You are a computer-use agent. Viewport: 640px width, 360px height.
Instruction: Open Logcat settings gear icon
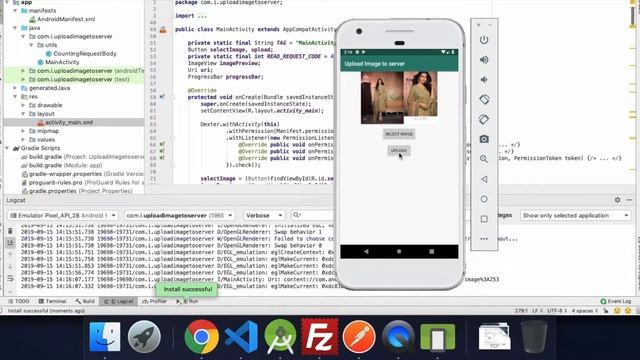[617, 200]
